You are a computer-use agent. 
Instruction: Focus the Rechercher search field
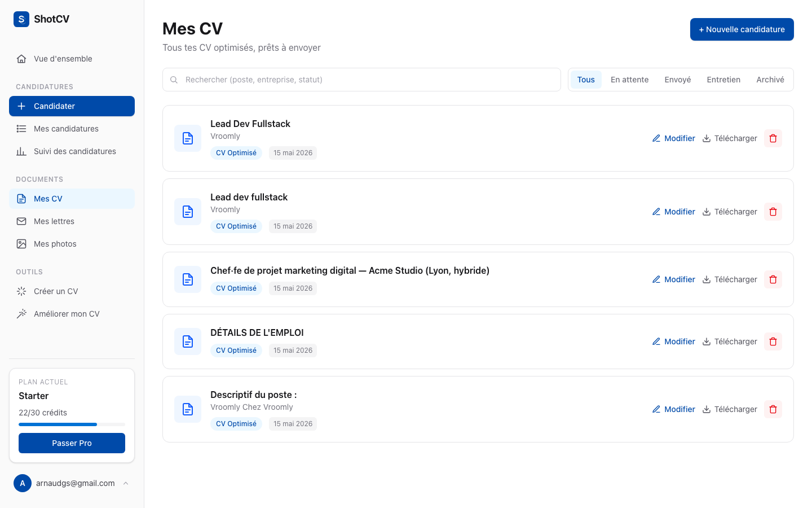click(x=361, y=80)
